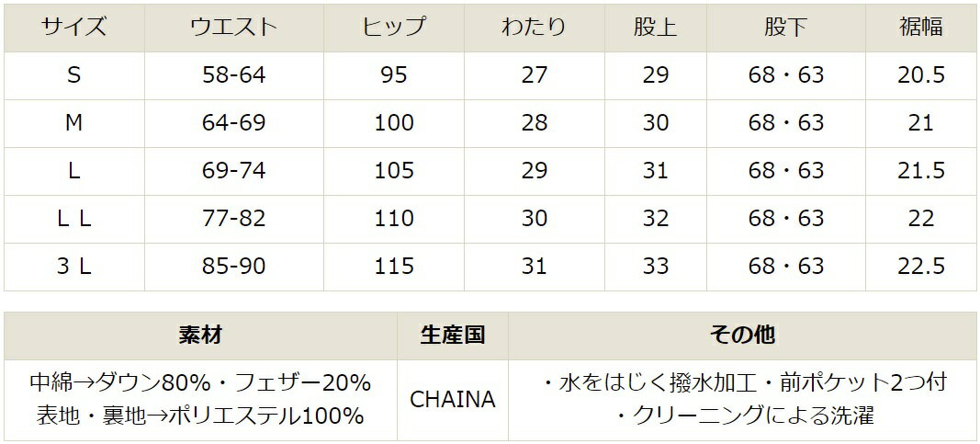
Task: Click the 生産国 header cell
Action: tap(452, 336)
